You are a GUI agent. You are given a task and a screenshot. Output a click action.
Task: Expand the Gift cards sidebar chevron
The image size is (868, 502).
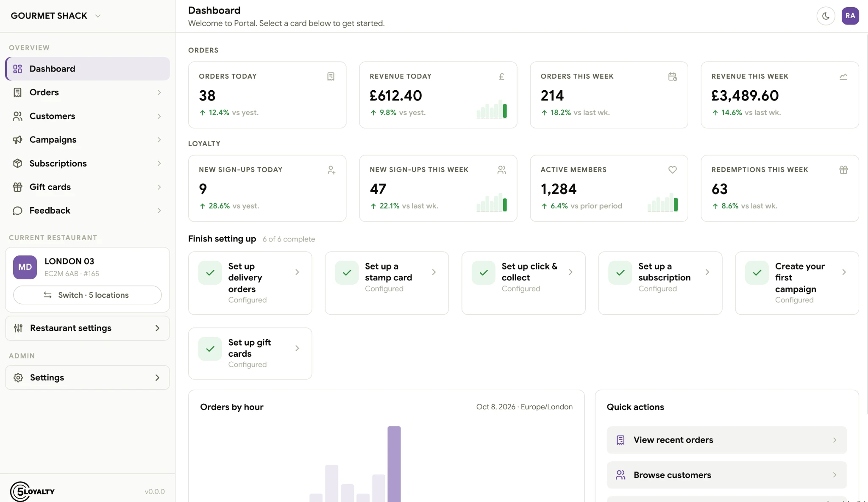coord(159,187)
